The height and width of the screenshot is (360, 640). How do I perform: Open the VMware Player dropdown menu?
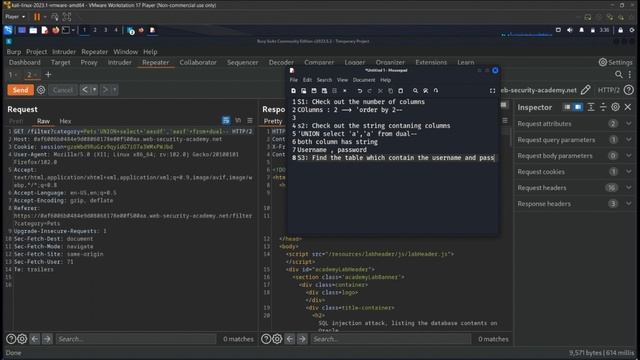pos(15,17)
